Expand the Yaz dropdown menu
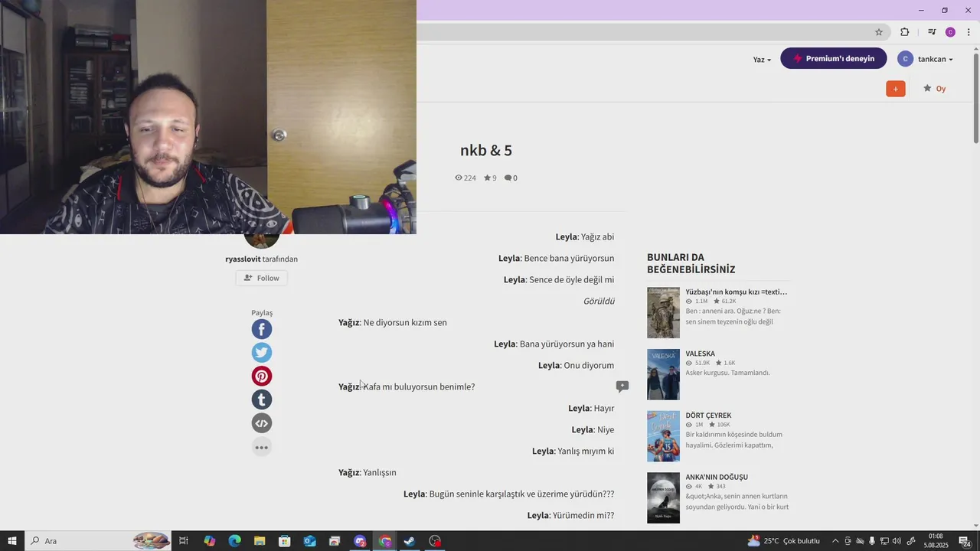 [x=762, y=60]
